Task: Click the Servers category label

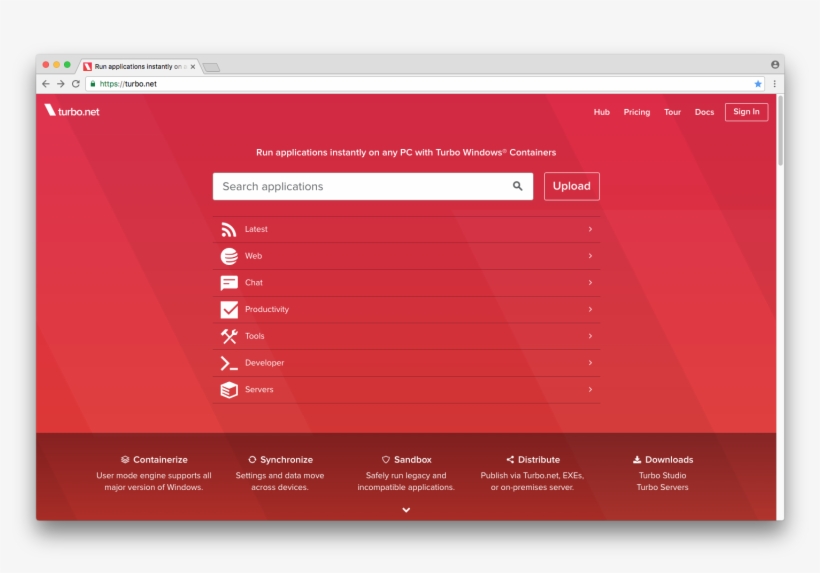Action: click(x=259, y=389)
